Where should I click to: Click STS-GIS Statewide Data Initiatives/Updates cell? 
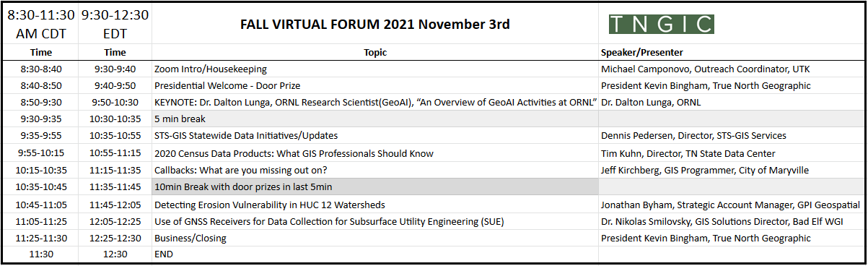point(375,136)
